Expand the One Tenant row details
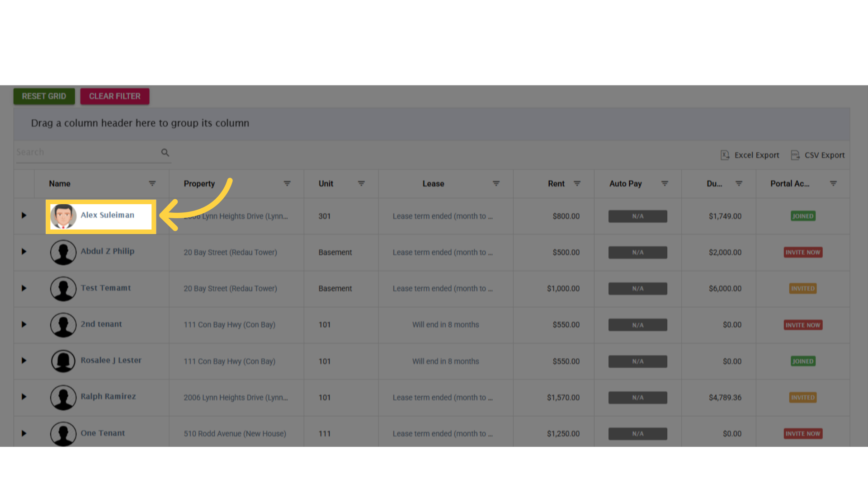 coord(24,433)
